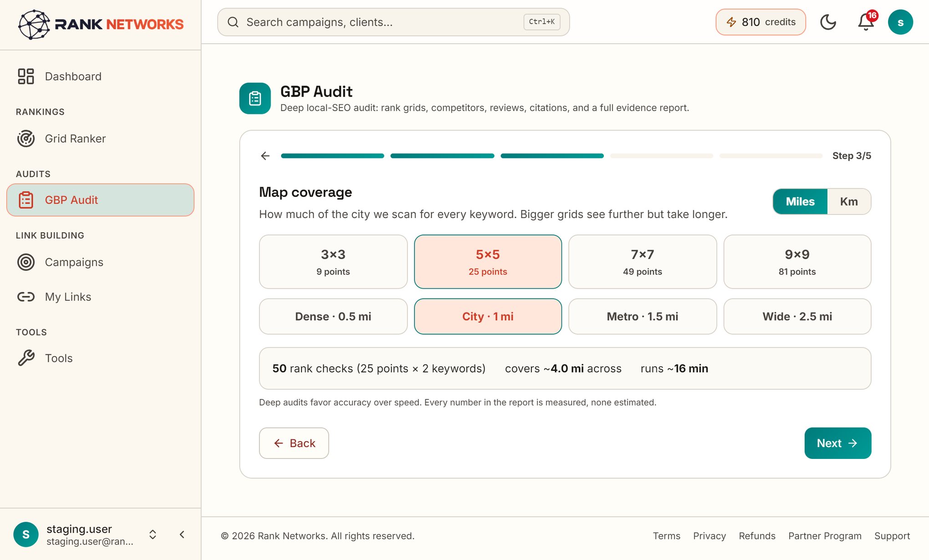Click the Next button
The image size is (929, 560).
tap(838, 443)
